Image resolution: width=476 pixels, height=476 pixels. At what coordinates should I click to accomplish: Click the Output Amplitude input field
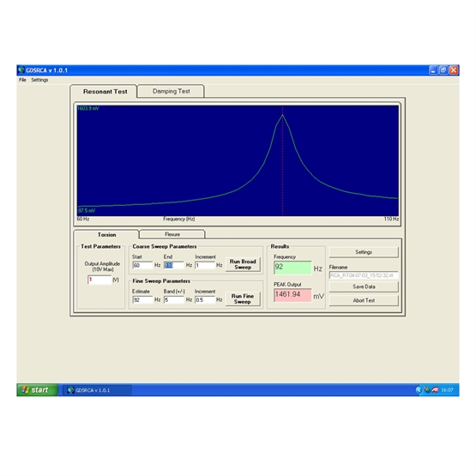pyautogui.click(x=99, y=280)
